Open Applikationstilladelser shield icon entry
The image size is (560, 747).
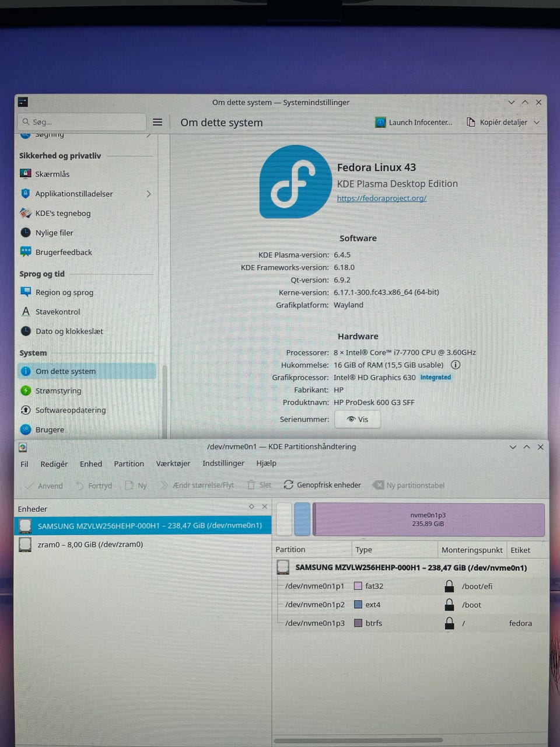pos(25,194)
